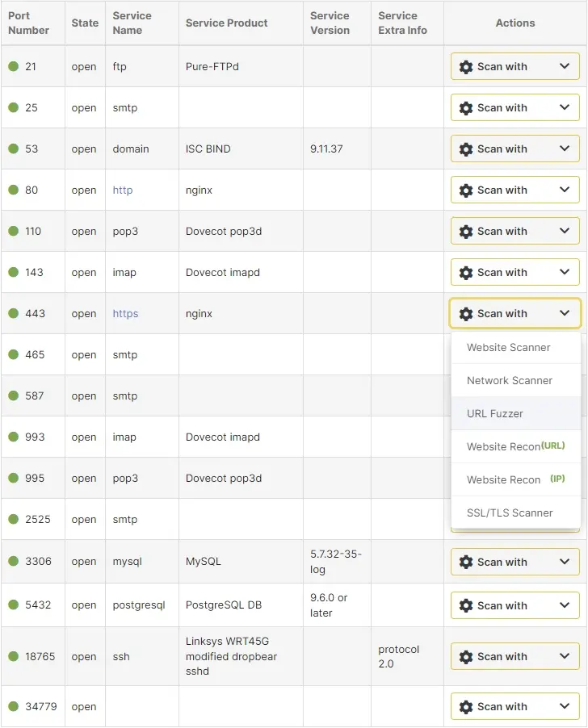Expand the Scan with dropdown for port 143

click(514, 272)
